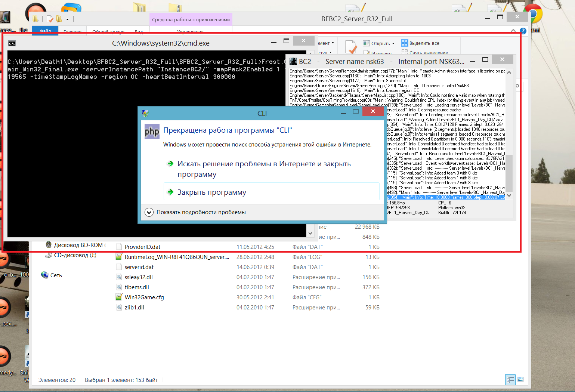Click the green arrow beside 'Закрыть программу'
575x392 pixels.
tap(170, 192)
